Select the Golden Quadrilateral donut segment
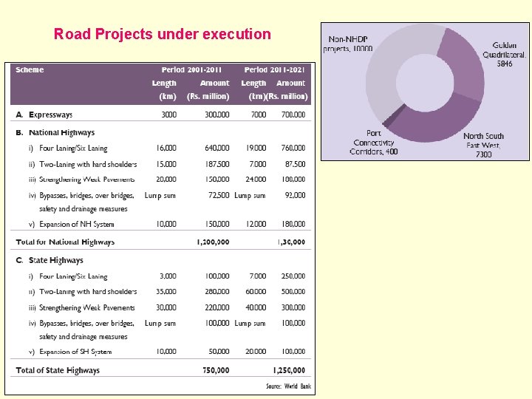Screen dimensions: 532x399 (466, 63)
